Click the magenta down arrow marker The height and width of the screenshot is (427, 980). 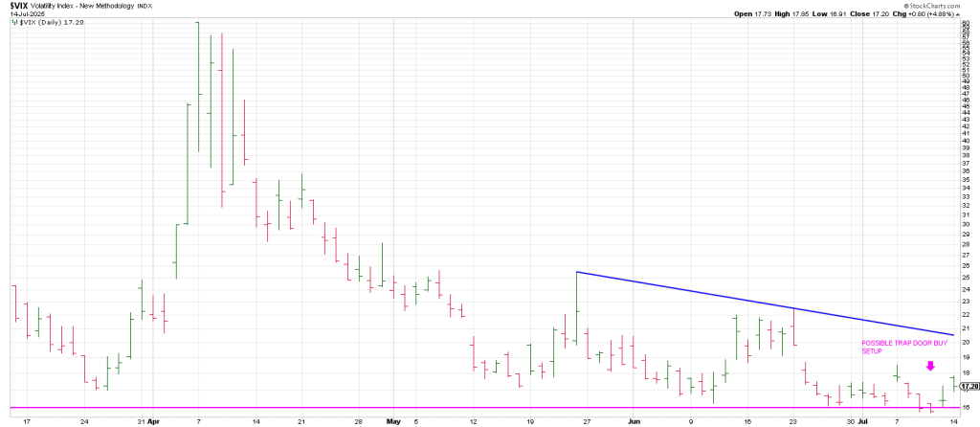930,366
